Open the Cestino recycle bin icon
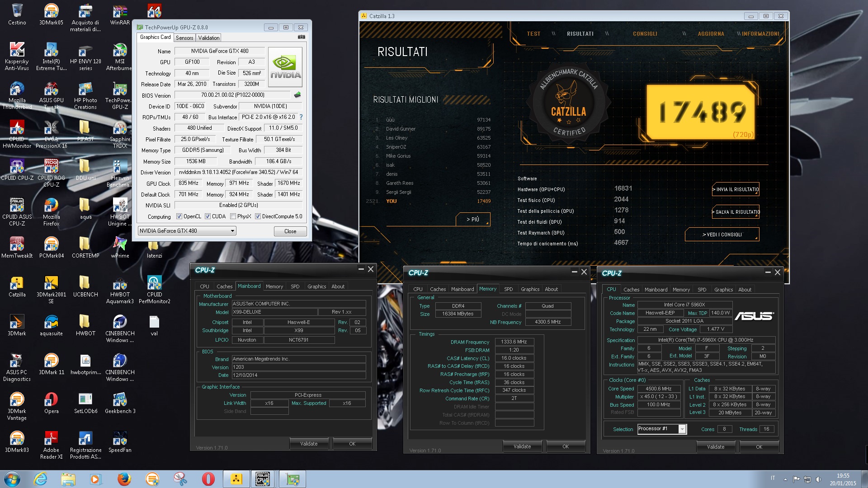This screenshot has width=868, height=488. (17, 14)
